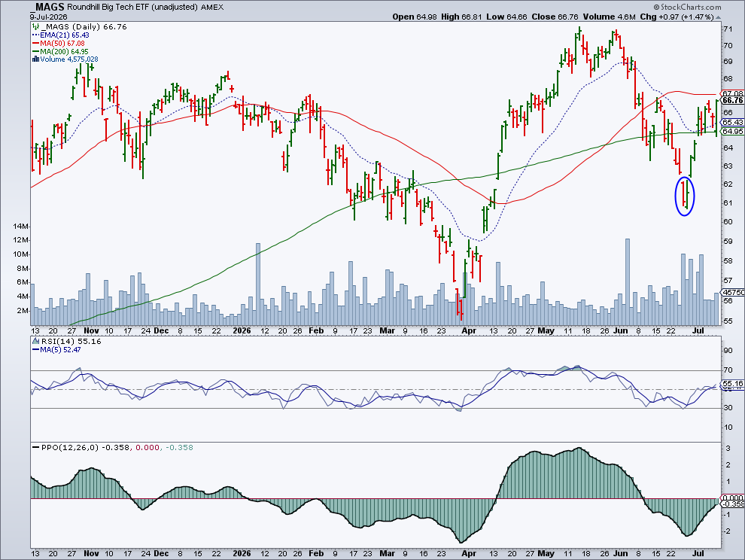Click the 55.16 tag on RSI right axis

[x=733, y=383]
